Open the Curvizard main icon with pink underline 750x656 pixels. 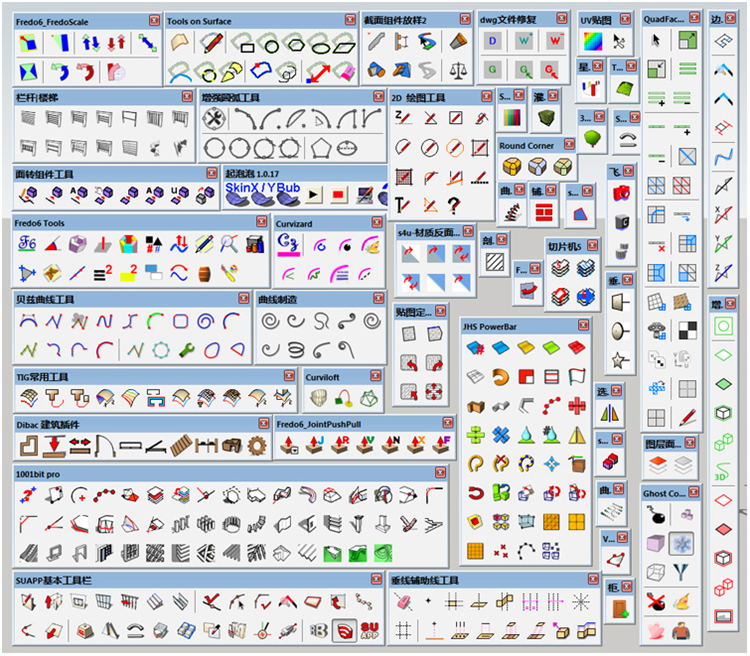coord(288,245)
